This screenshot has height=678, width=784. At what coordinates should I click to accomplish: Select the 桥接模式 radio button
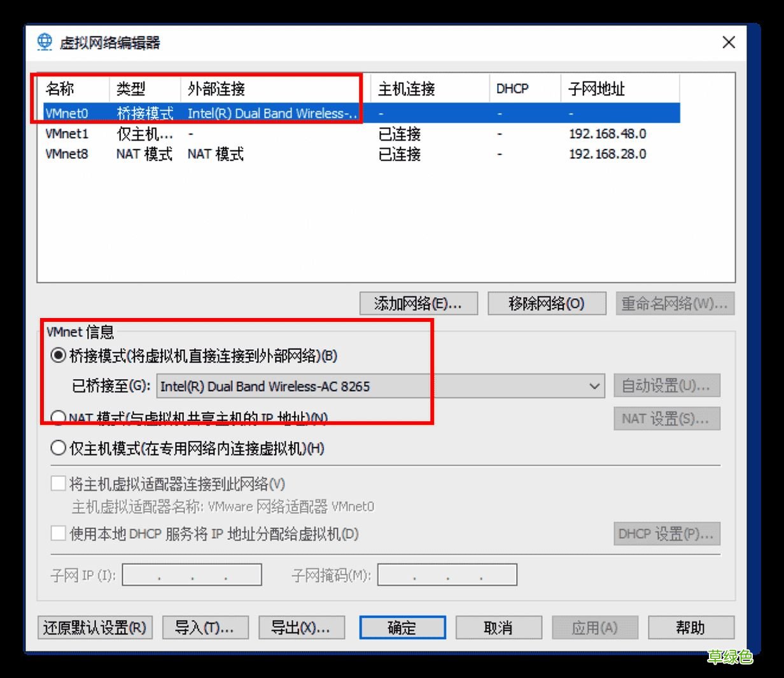pos(58,356)
